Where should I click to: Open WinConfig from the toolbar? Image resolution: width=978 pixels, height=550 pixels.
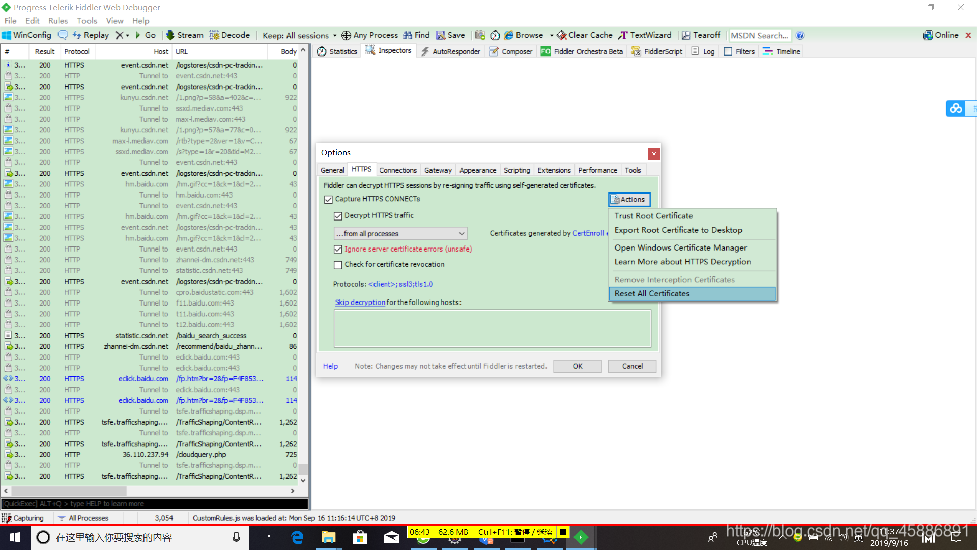[x=26, y=36]
